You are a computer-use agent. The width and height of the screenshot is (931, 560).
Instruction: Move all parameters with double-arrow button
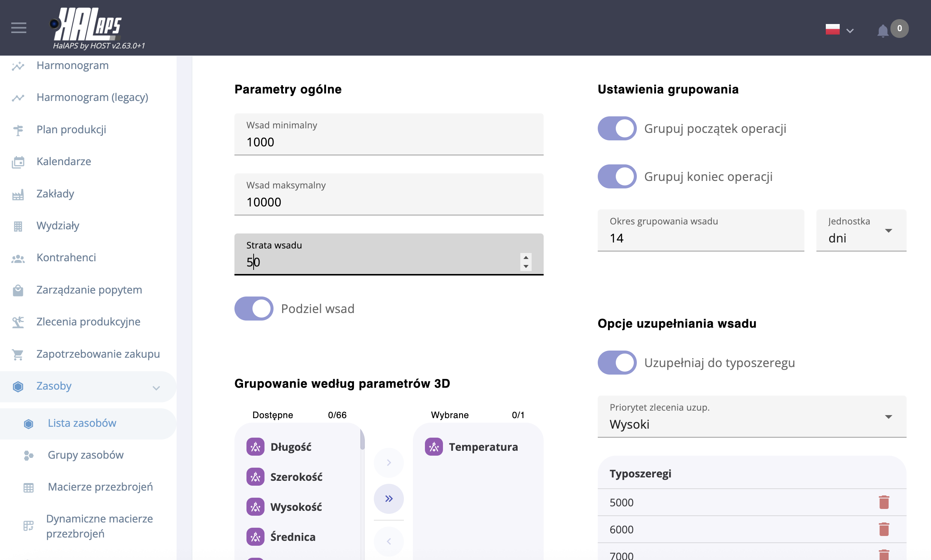coord(388,499)
